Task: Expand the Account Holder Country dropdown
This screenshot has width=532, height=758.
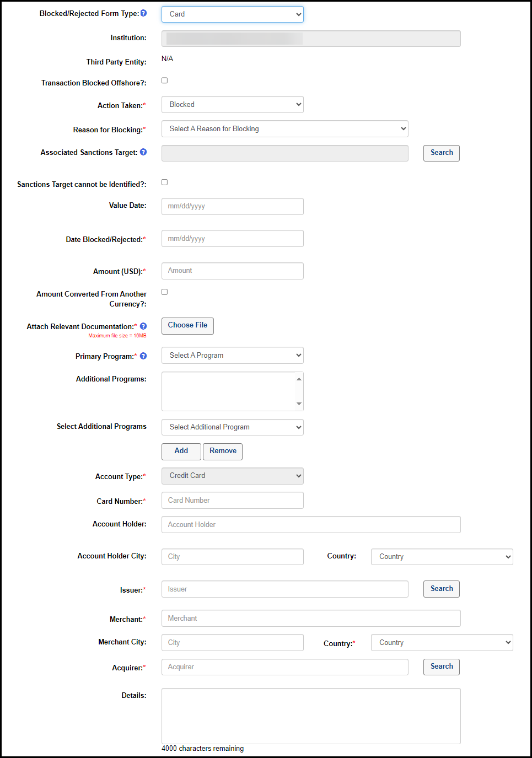Action: [442, 557]
